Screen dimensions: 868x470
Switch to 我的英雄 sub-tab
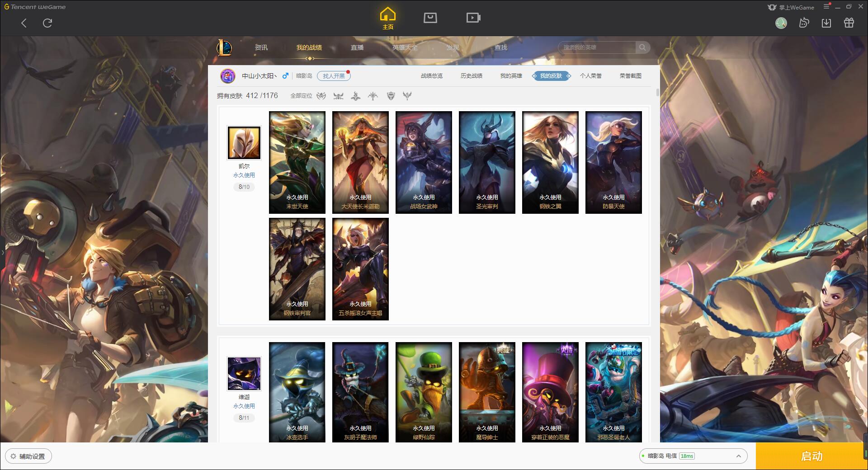pyautogui.click(x=511, y=76)
